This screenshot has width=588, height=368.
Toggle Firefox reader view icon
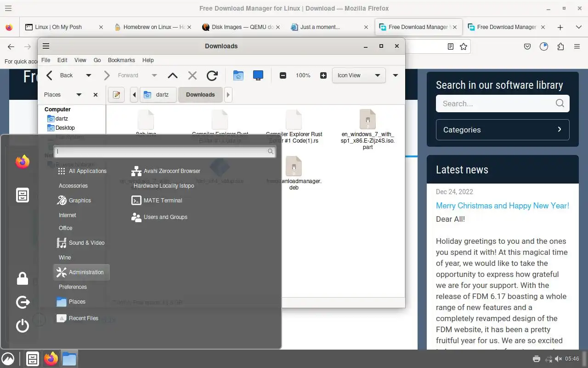pos(451,46)
